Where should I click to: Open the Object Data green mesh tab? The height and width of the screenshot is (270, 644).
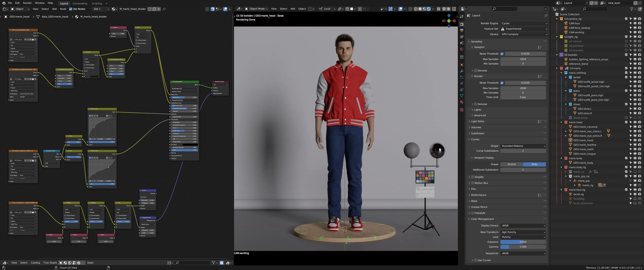click(x=462, y=96)
